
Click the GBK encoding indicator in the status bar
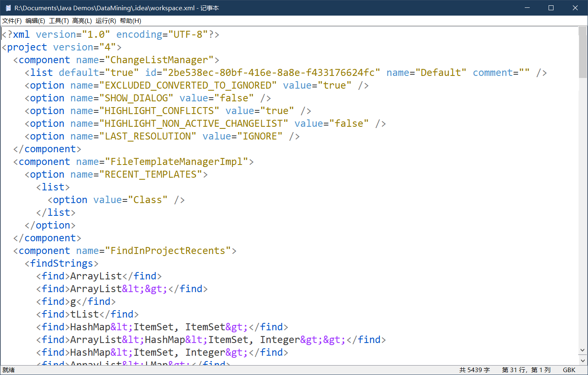click(569, 370)
